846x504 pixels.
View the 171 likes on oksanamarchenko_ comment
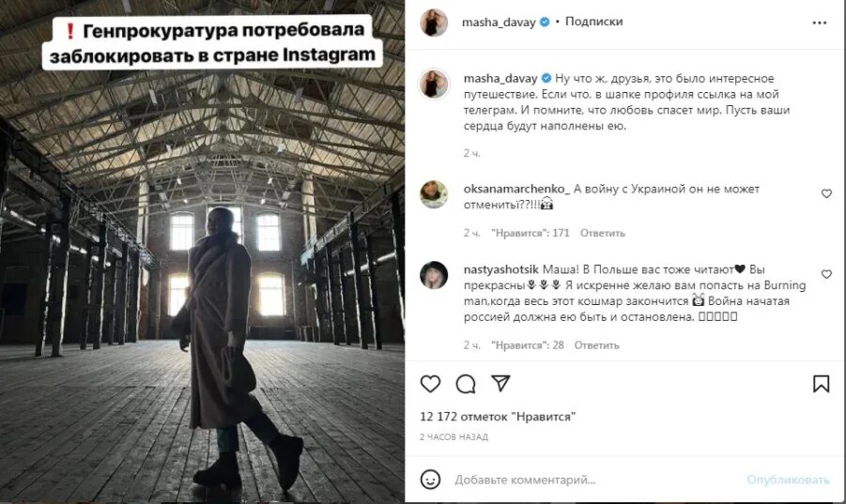[x=530, y=233]
